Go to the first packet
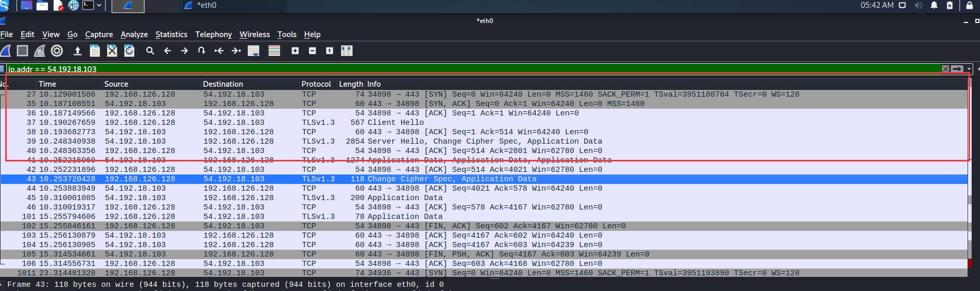The image size is (980, 291). pos(219,51)
